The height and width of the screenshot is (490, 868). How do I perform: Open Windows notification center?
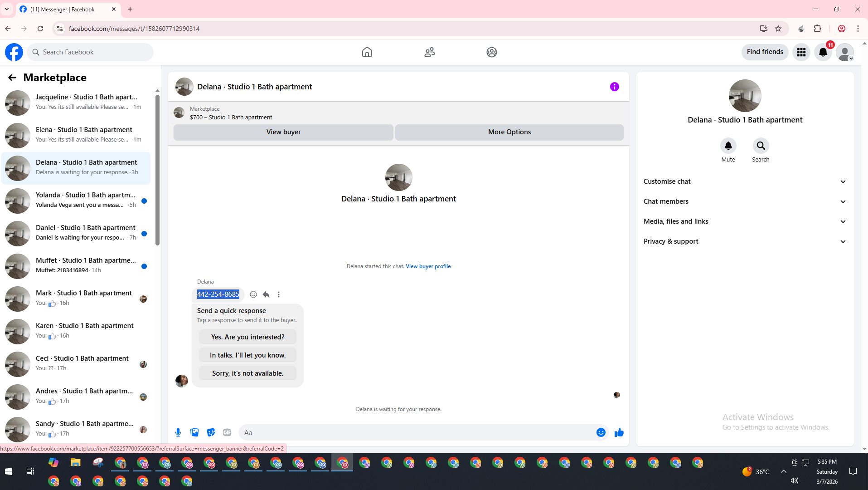pyautogui.click(x=853, y=472)
